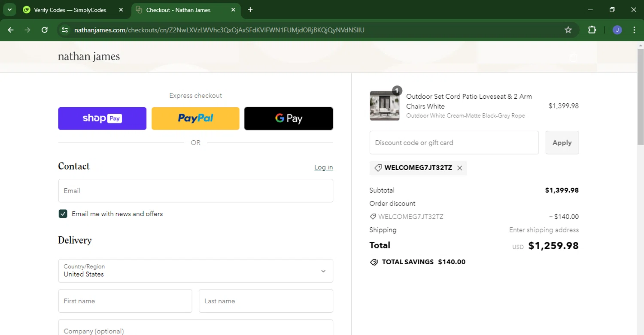The image size is (644, 335).
Task: Open the Chrome three-dot menu
Action: click(x=634, y=30)
